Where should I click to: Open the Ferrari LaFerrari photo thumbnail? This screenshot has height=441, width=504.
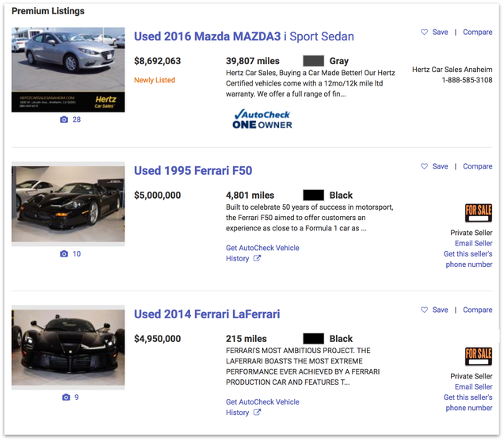click(68, 348)
